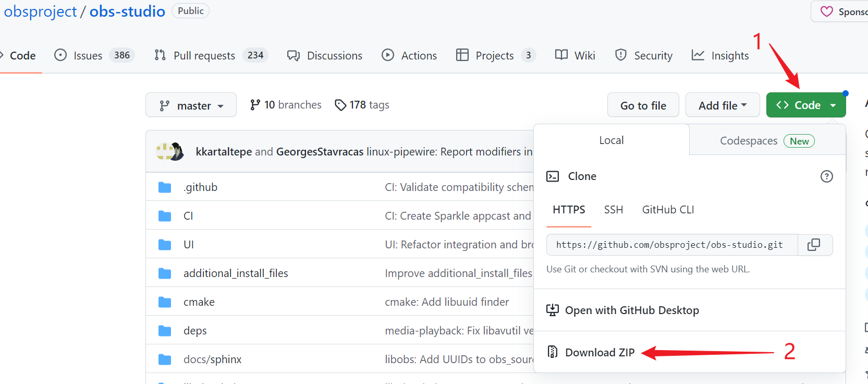Screen dimensions: 868x384
Task: Open the .github folder
Action: pyautogui.click(x=200, y=187)
